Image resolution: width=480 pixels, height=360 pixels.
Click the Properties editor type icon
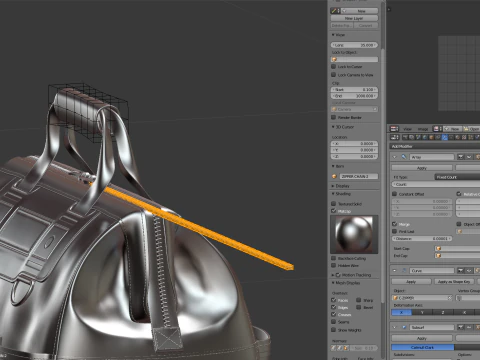[394, 137]
